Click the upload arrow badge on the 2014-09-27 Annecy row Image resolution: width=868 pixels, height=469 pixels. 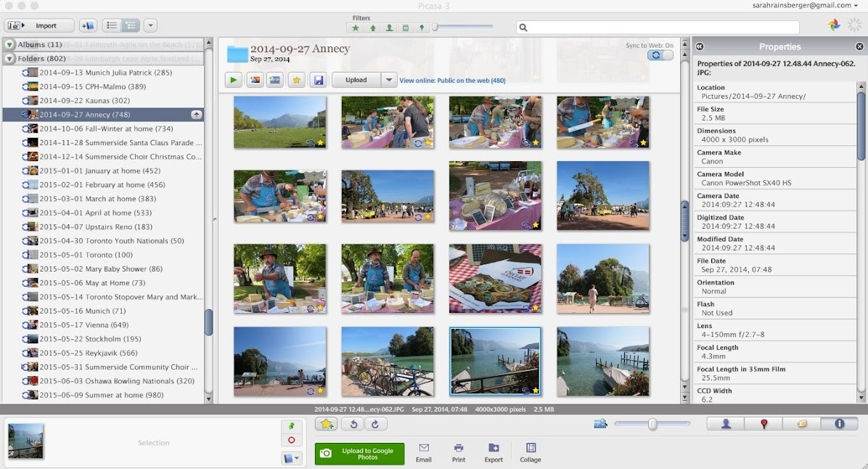click(196, 115)
